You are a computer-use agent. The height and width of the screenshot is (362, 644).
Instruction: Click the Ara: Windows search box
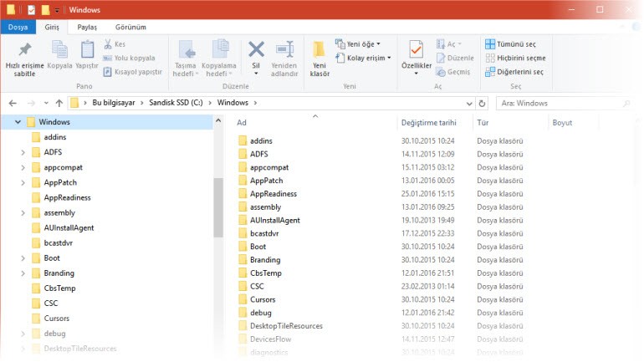coord(565,104)
